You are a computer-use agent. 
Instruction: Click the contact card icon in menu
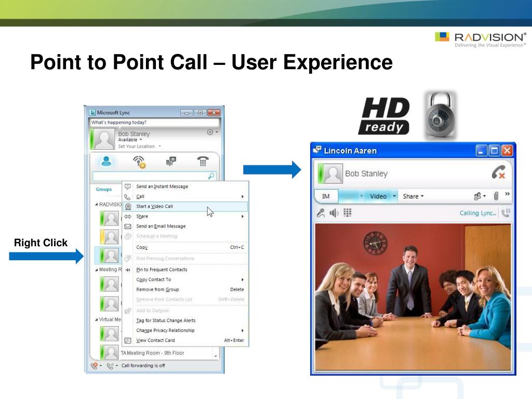point(128,341)
